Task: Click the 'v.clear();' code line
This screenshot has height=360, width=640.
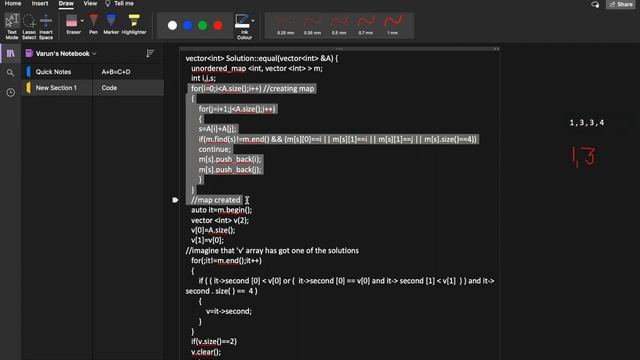Action: [x=206, y=352]
